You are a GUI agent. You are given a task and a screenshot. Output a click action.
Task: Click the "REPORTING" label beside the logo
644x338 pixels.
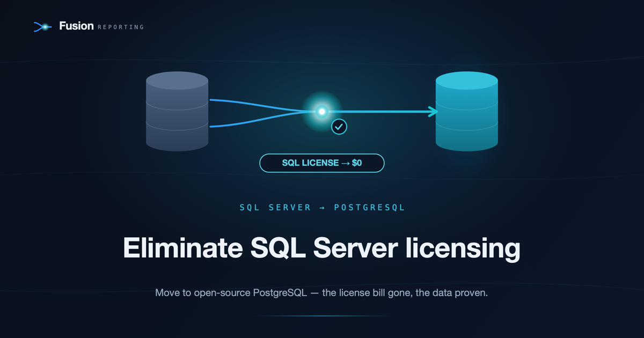121,27
